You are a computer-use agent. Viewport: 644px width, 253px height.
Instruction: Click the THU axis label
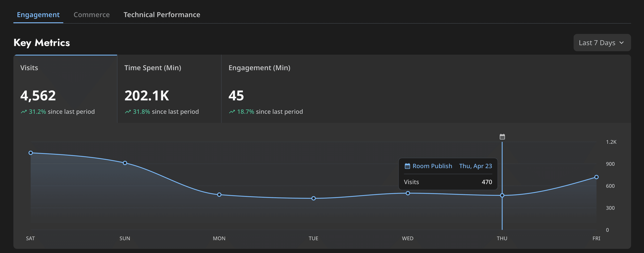point(502,239)
